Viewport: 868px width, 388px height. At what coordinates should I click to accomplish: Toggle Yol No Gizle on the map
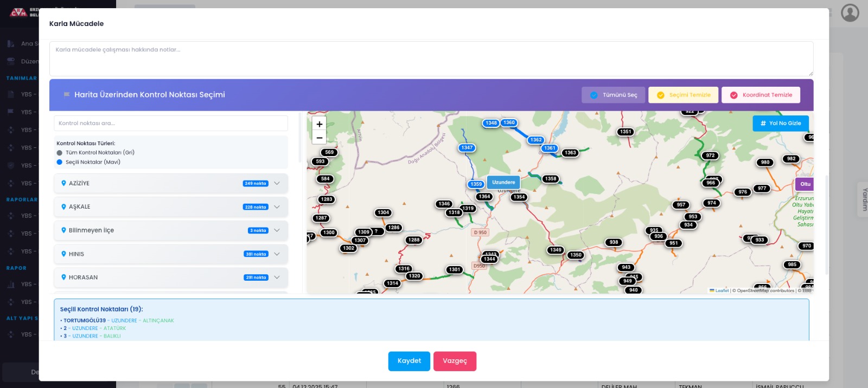[x=780, y=124]
